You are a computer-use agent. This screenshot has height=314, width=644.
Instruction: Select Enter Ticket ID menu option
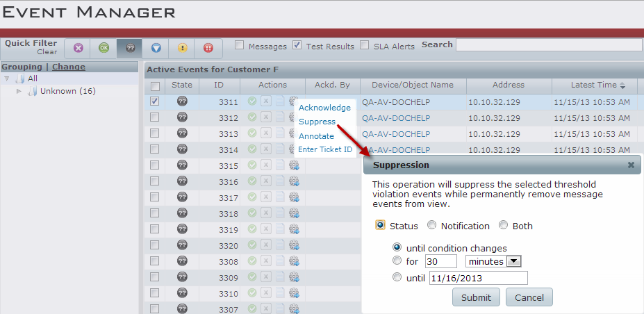pos(324,149)
